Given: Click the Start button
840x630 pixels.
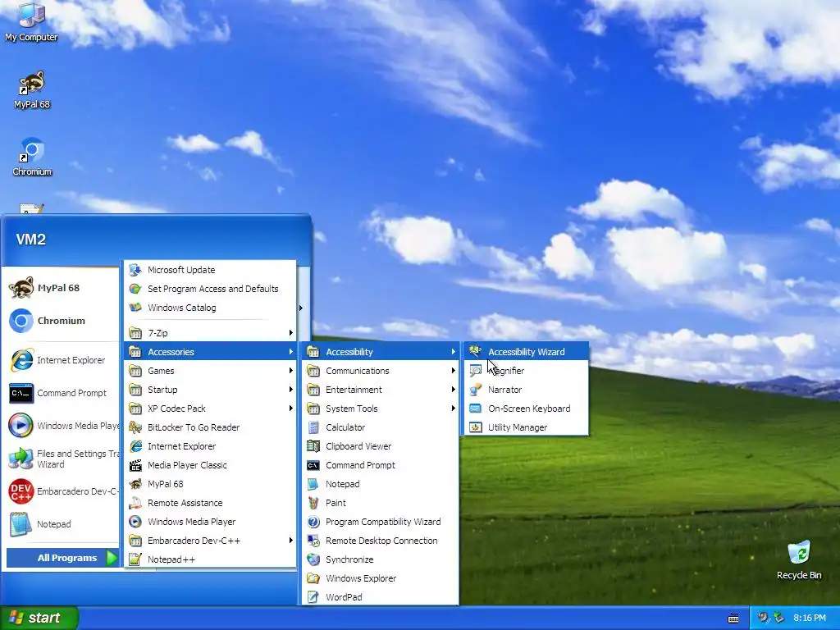Looking at the screenshot, I should tap(39, 618).
